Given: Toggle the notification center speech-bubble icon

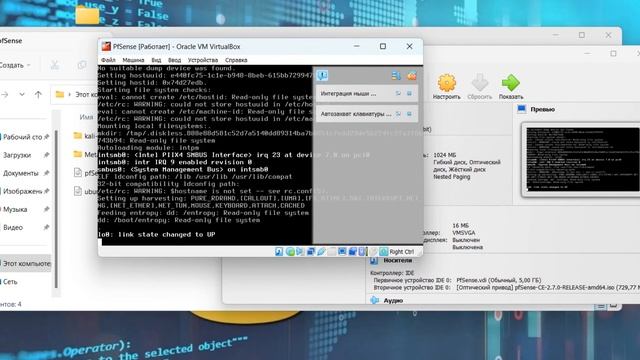Looking at the screenshot, I should coord(322,76).
